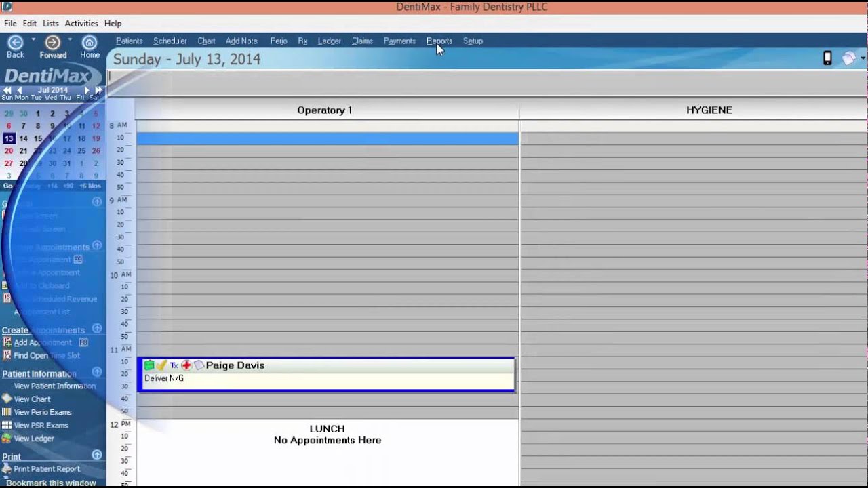Click the note page icon beside Paige Davis
The height and width of the screenshot is (488, 868).
[199, 365]
